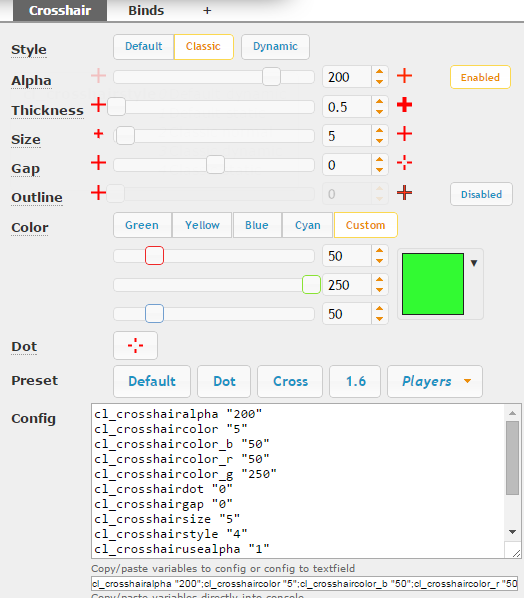Increase the Size value with up arrow

[x=379, y=130]
